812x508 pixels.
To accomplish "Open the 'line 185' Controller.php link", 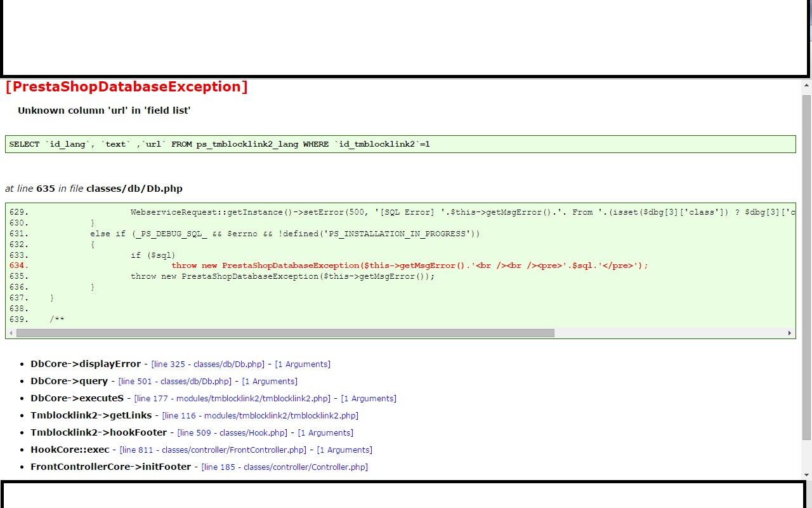I will [285, 467].
